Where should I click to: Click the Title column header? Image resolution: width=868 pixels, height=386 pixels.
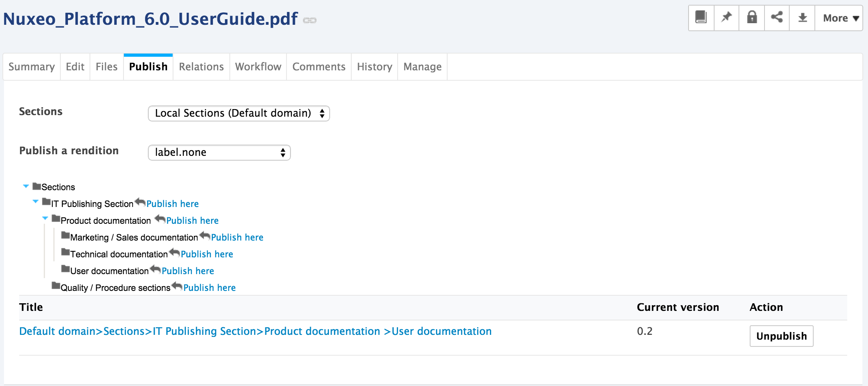31,307
